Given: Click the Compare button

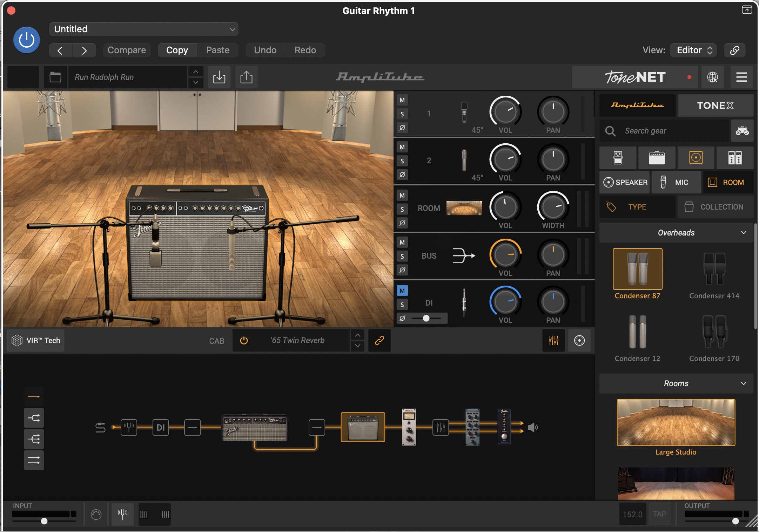Looking at the screenshot, I should tap(127, 50).
